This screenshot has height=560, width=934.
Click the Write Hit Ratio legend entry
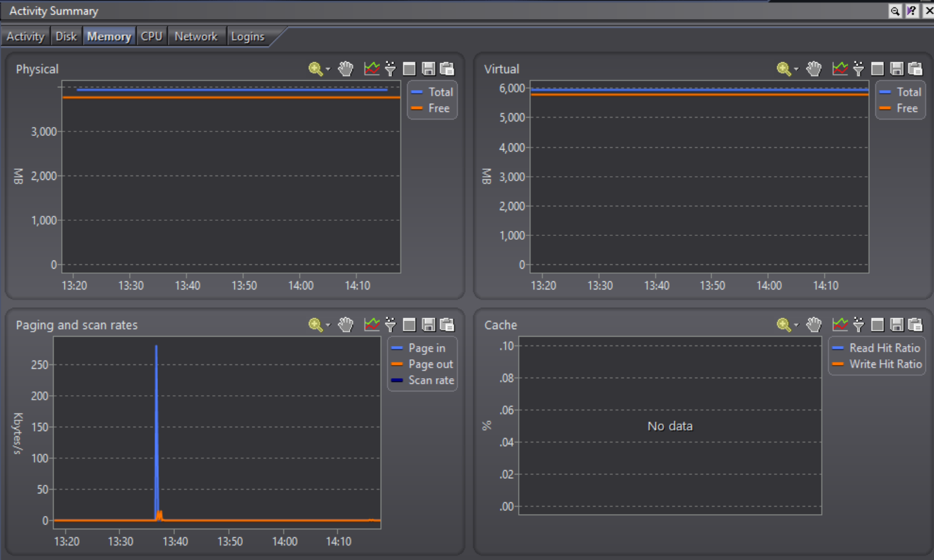click(877, 364)
